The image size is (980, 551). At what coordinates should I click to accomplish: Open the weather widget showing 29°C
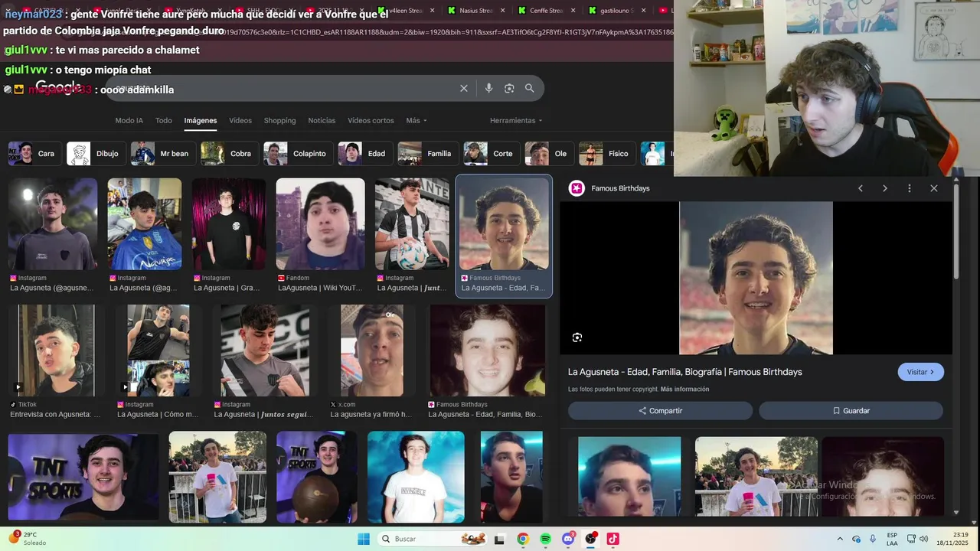pyautogui.click(x=28, y=539)
